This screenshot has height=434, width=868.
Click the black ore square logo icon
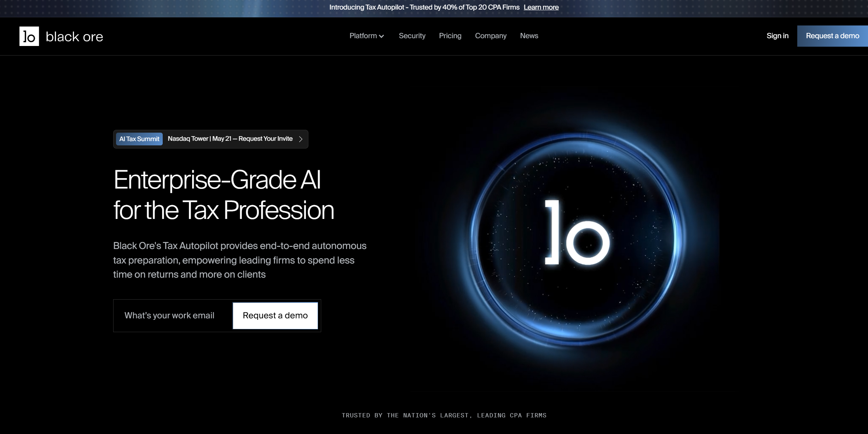[x=29, y=36]
